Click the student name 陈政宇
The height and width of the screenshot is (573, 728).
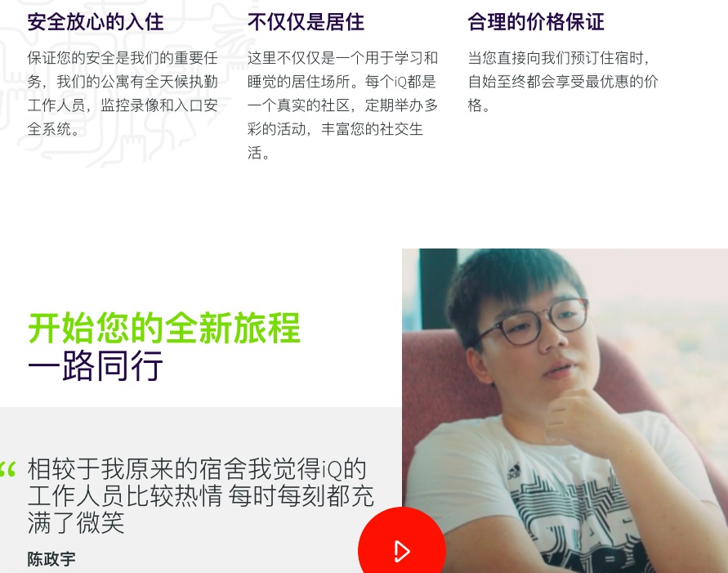pos(51,559)
